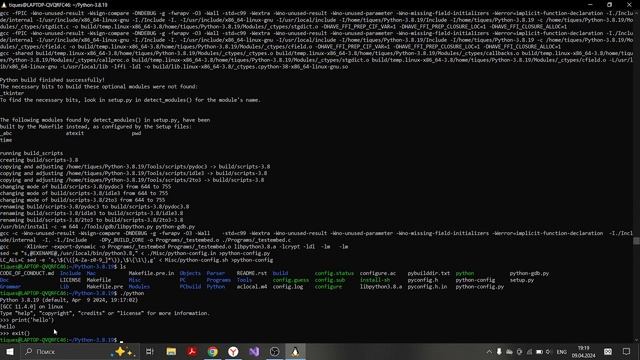Click the Modules directory name
The height and width of the screenshot is (360, 640).
[139, 287]
